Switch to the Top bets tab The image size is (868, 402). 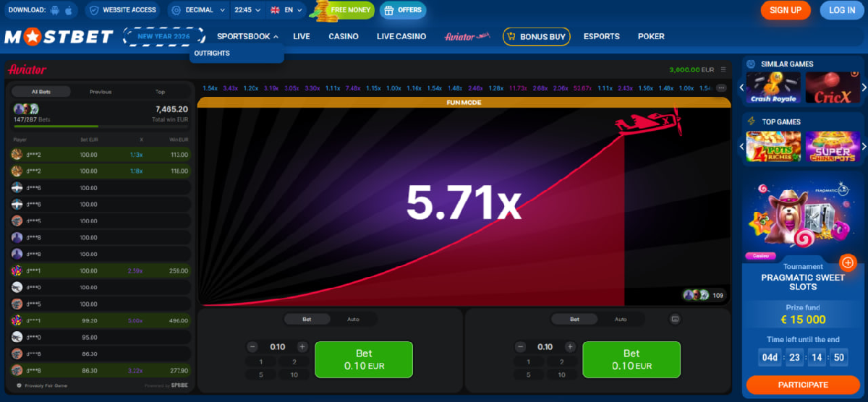point(160,92)
